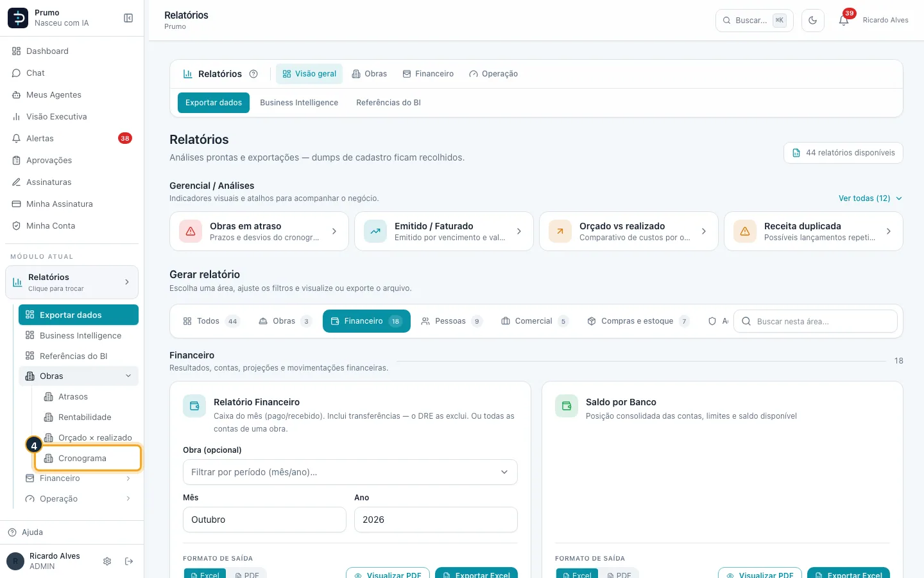The image size is (924, 578).
Task: Open the Cronograma sidebar item
Action: coord(88,459)
